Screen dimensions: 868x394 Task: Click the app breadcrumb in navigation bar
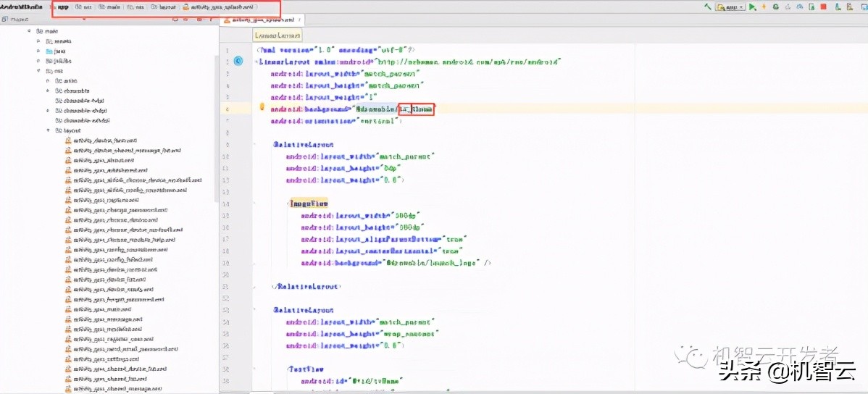point(62,7)
